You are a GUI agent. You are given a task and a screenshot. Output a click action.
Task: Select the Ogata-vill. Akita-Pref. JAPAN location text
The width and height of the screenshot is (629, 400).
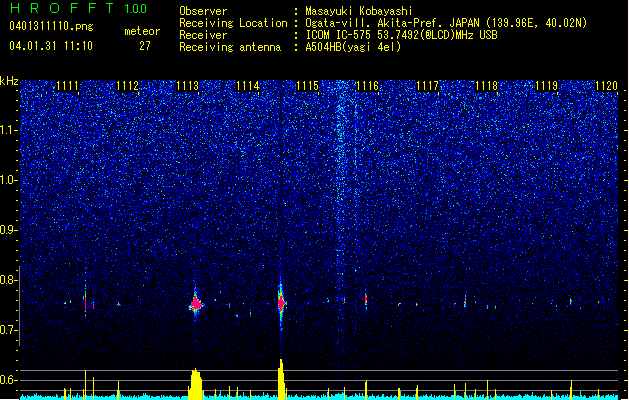[392, 23]
